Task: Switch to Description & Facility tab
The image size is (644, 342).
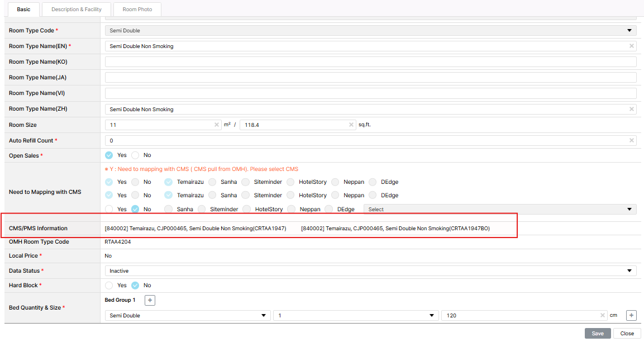Action: point(77,9)
